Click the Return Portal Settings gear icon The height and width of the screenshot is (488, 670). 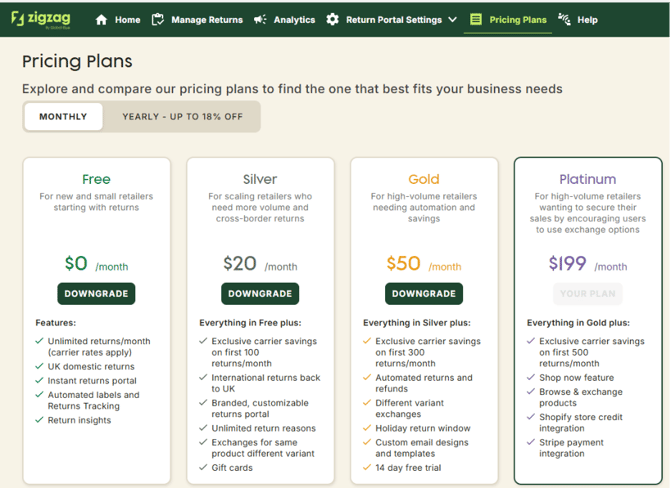tap(332, 20)
